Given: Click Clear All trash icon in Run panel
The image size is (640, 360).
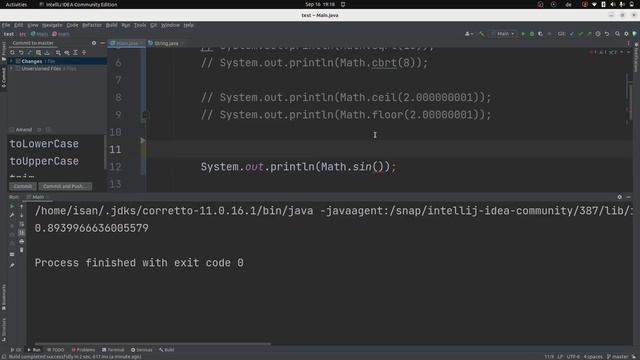Looking at the screenshot, I should point(22,250).
